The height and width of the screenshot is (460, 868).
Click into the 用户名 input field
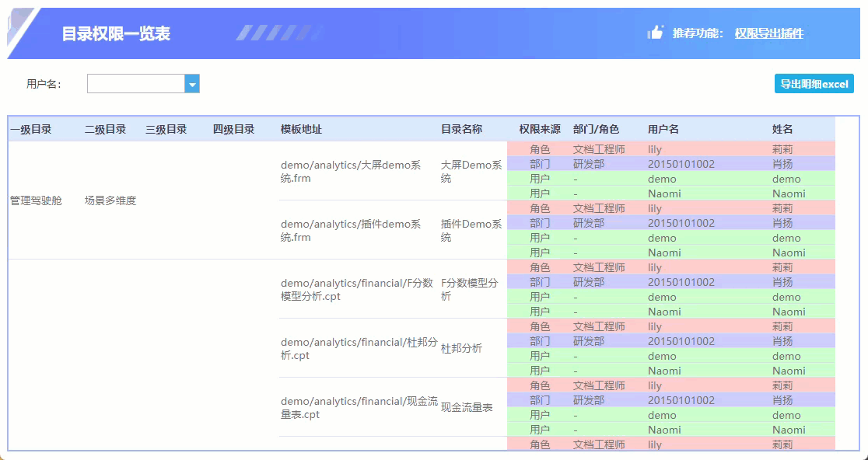[136, 84]
